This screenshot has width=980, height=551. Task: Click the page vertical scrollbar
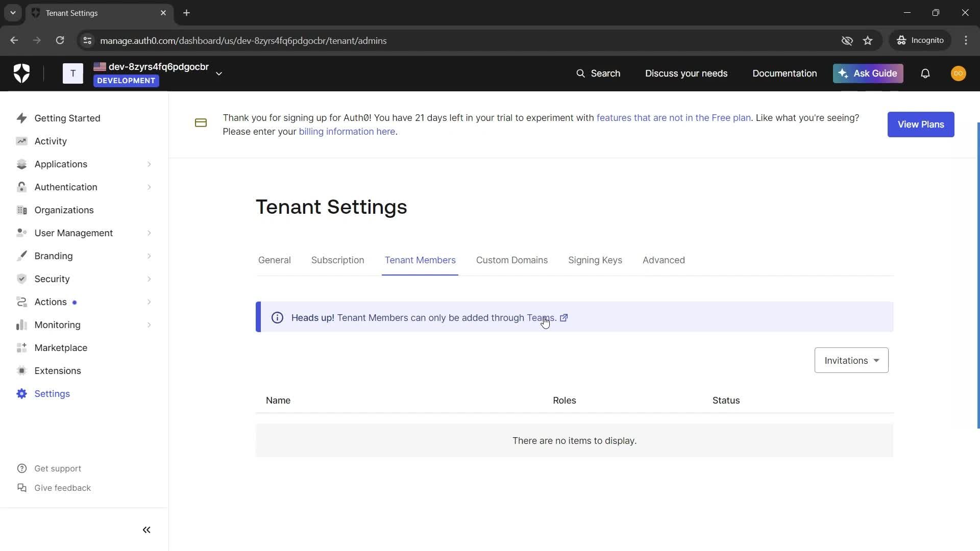(x=978, y=275)
